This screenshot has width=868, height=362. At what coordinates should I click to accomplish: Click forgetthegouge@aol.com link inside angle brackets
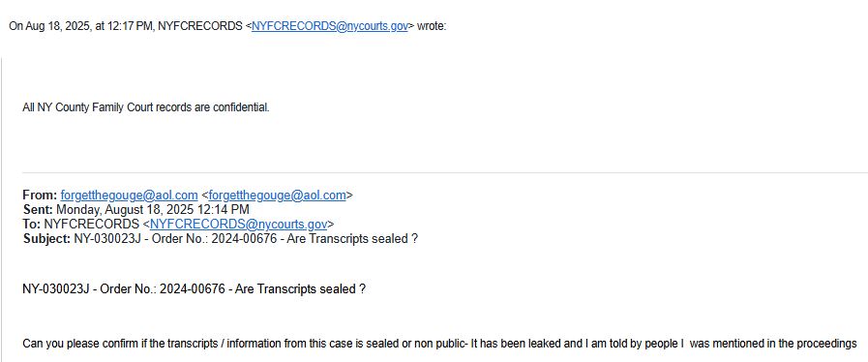click(278, 196)
